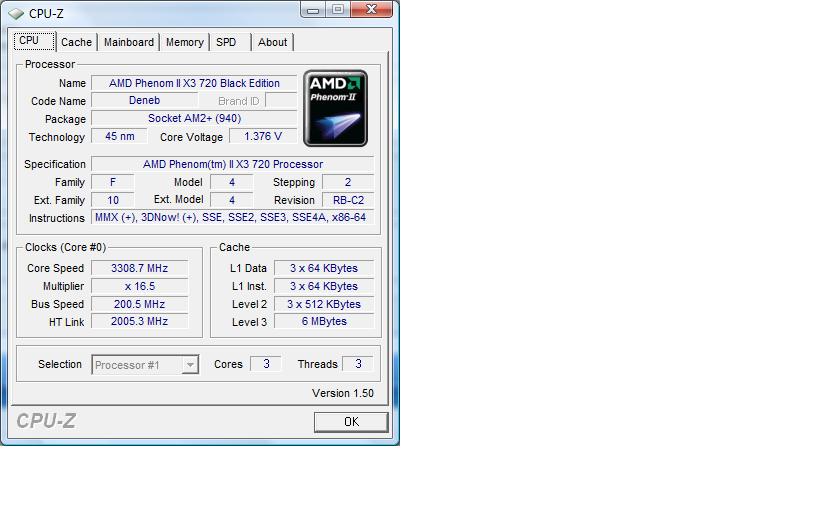840x525 pixels.
Task: Click the Cores value '3'
Action: 266,364
